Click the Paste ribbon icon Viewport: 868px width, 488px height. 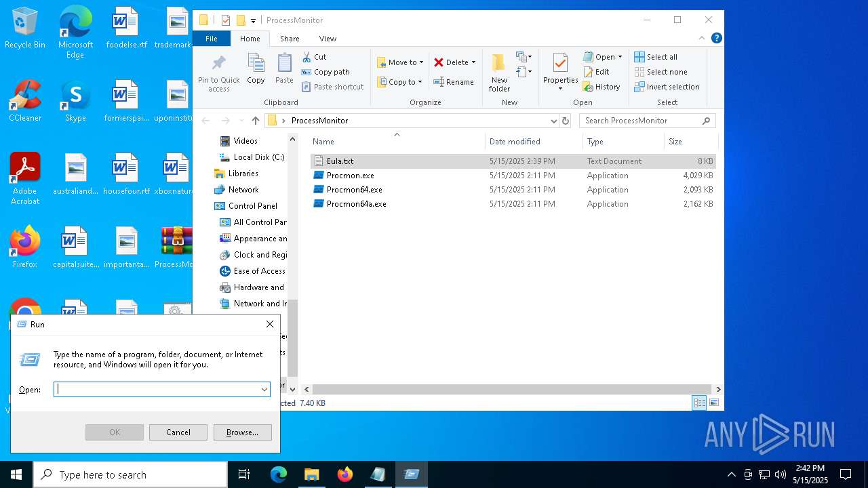(284, 69)
